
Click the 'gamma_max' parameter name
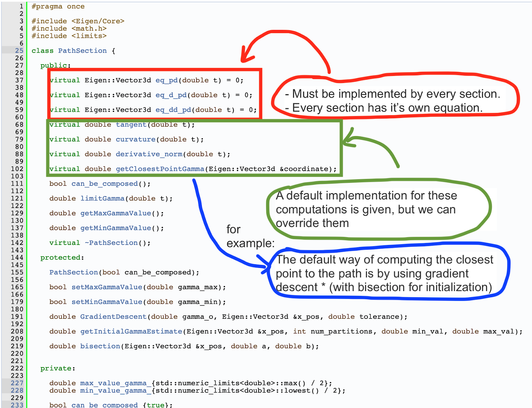click(x=198, y=287)
